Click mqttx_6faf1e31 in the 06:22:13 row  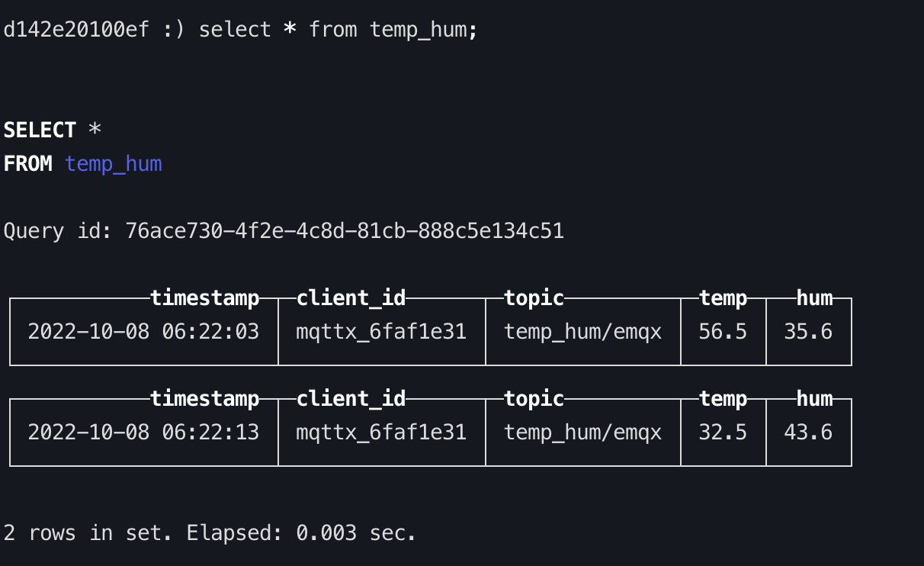pyautogui.click(x=381, y=433)
